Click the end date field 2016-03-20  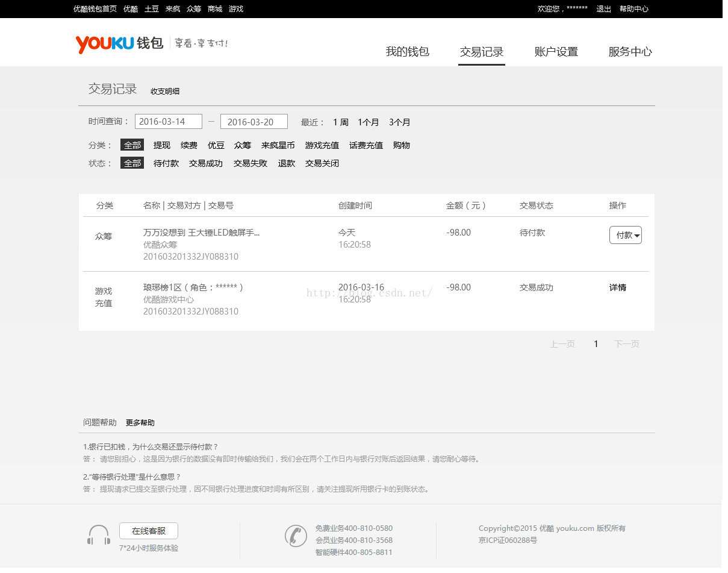pyautogui.click(x=254, y=122)
